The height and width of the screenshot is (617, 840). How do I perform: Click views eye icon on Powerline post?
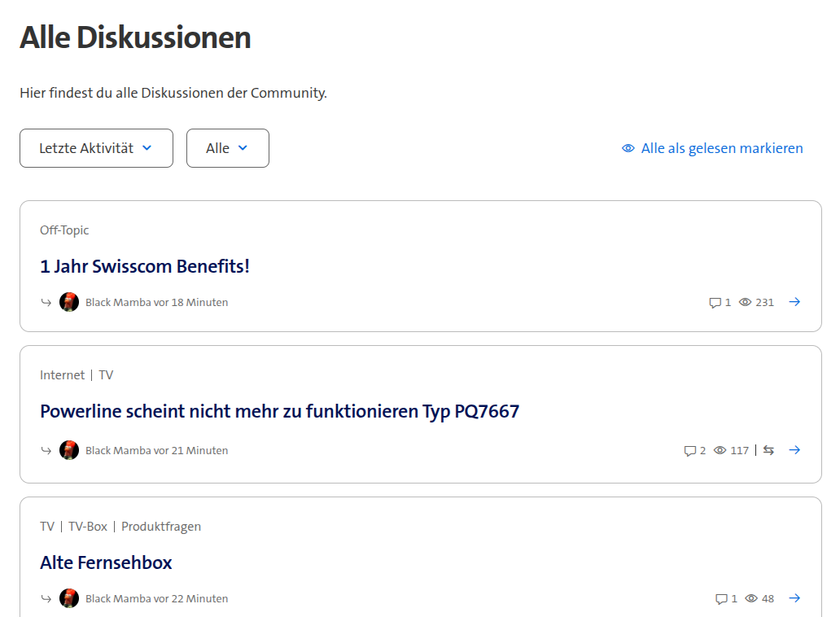(720, 450)
